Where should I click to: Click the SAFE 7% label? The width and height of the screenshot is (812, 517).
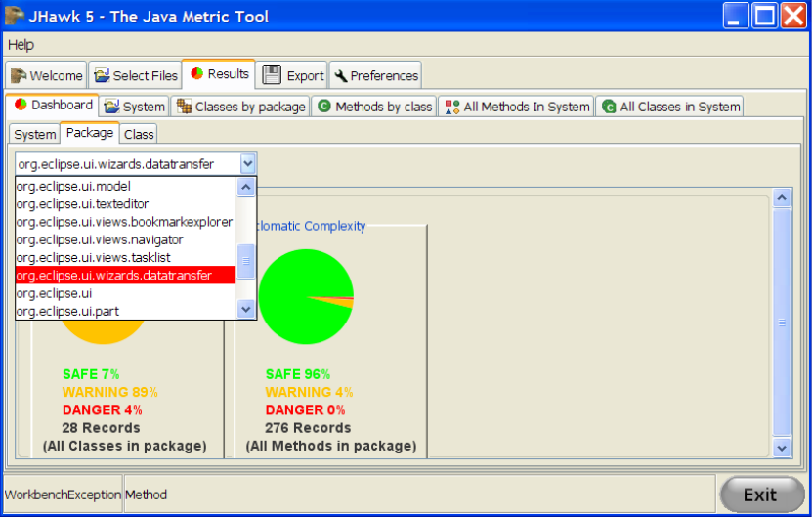pos(91,374)
